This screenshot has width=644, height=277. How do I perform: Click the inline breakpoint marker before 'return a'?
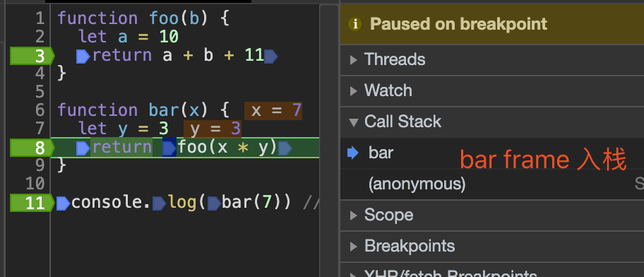click(83, 56)
